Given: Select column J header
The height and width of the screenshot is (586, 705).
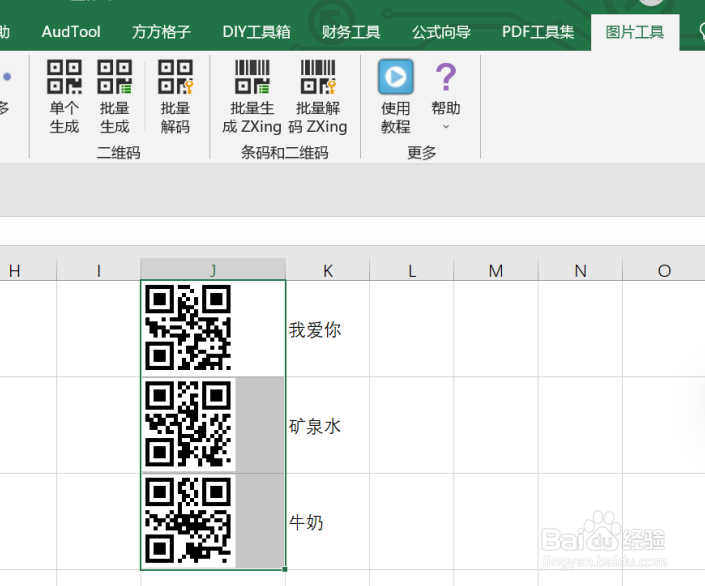Looking at the screenshot, I should click(213, 270).
